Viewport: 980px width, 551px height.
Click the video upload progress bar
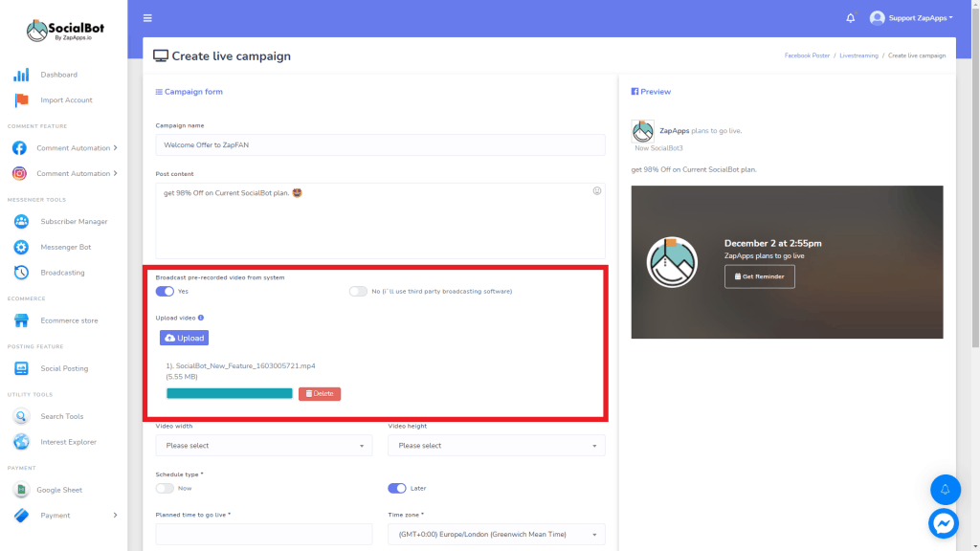pyautogui.click(x=230, y=393)
